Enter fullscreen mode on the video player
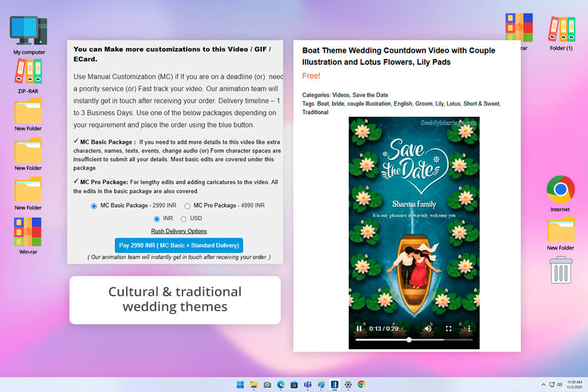Image resolution: width=588 pixels, height=392 pixels. (x=448, y=329)
